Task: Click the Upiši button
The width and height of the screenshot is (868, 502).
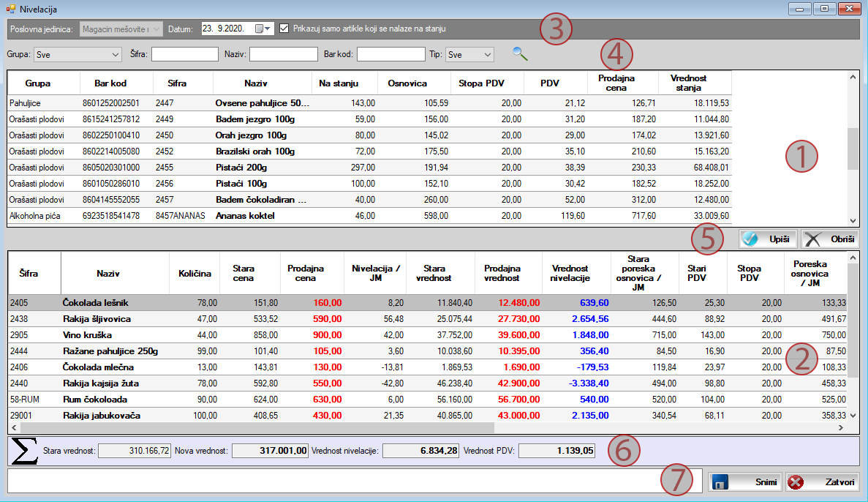Action: (x=768, y=239)
